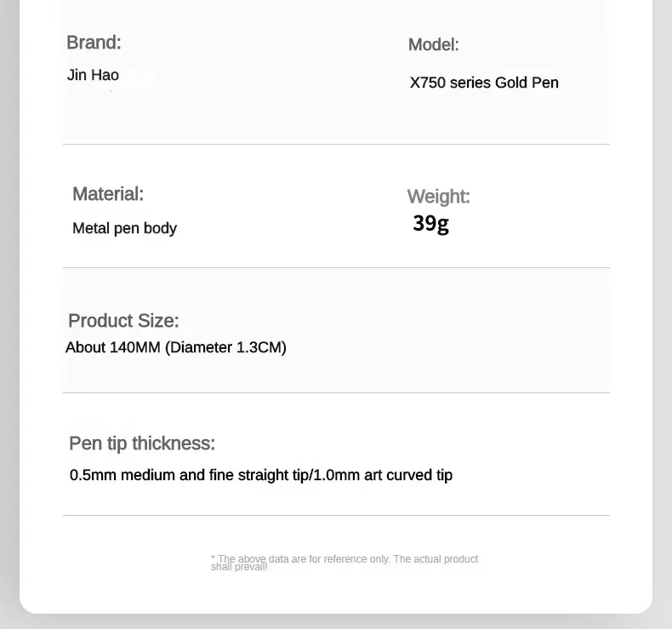The width and height of the screenshot is (672, 629).
Task: Select the Metal pen body text
Action: [x=124, y=228]
